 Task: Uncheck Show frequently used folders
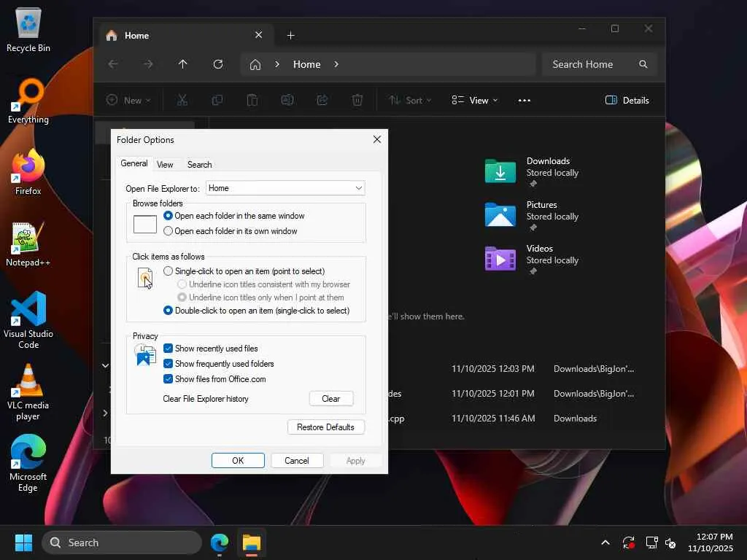pos(169,364)
